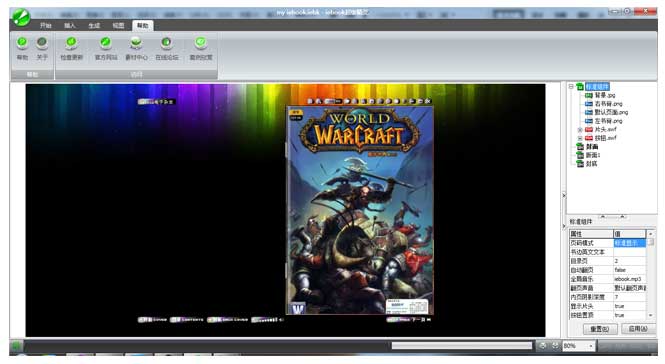665x364 pixels.
Task: Select the 开始 ribbon tab
Action: click(x=45, y=26)
